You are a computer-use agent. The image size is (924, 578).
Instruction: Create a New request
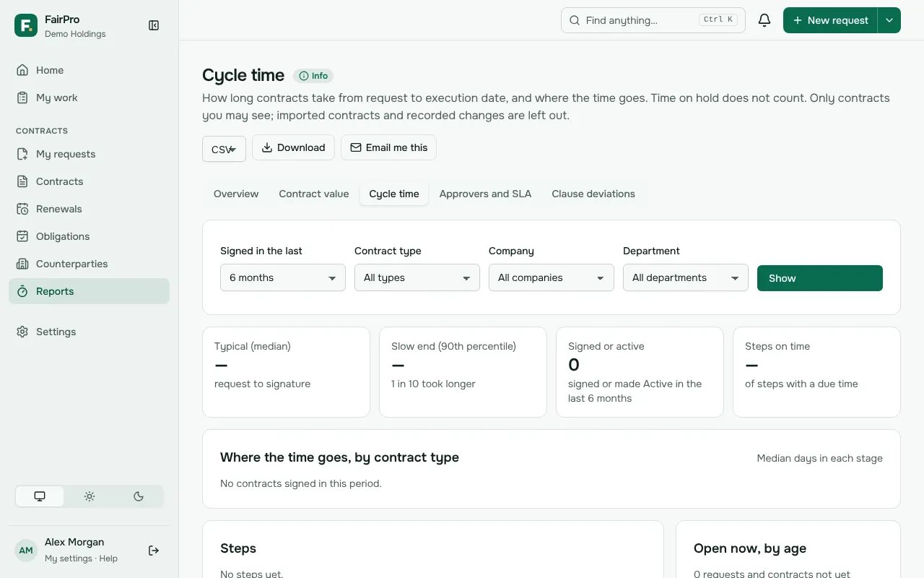pos(830,20)
